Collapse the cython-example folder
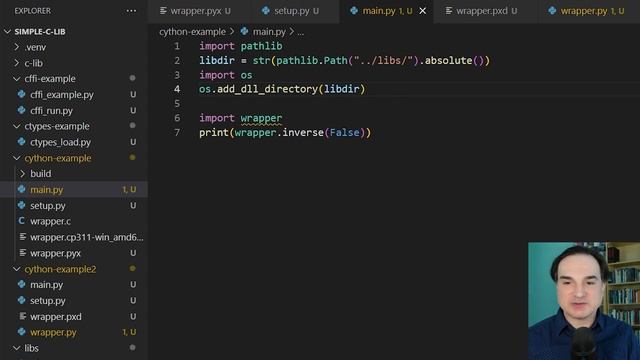This screenshot has height=360, width=640. point(17,158)
